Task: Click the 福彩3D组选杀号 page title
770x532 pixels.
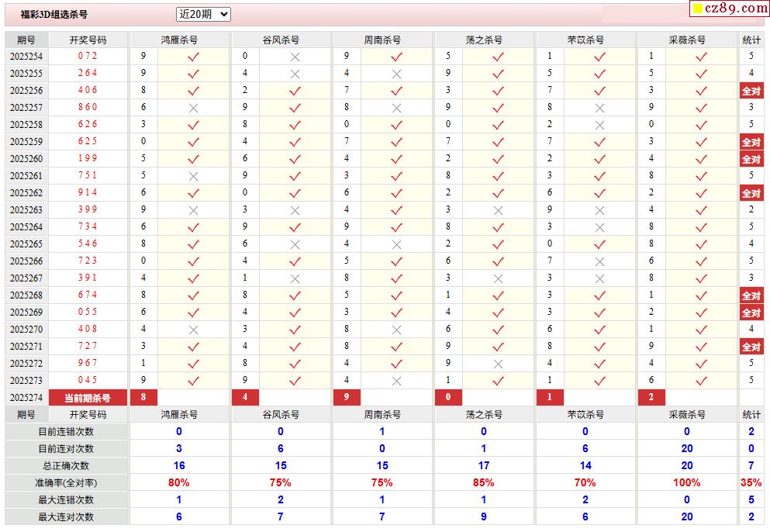Action: coord(54,15)
